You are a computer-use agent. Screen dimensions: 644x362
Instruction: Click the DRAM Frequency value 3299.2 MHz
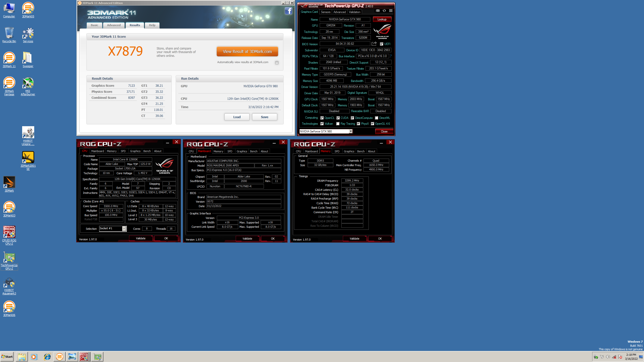pos(352,180)
